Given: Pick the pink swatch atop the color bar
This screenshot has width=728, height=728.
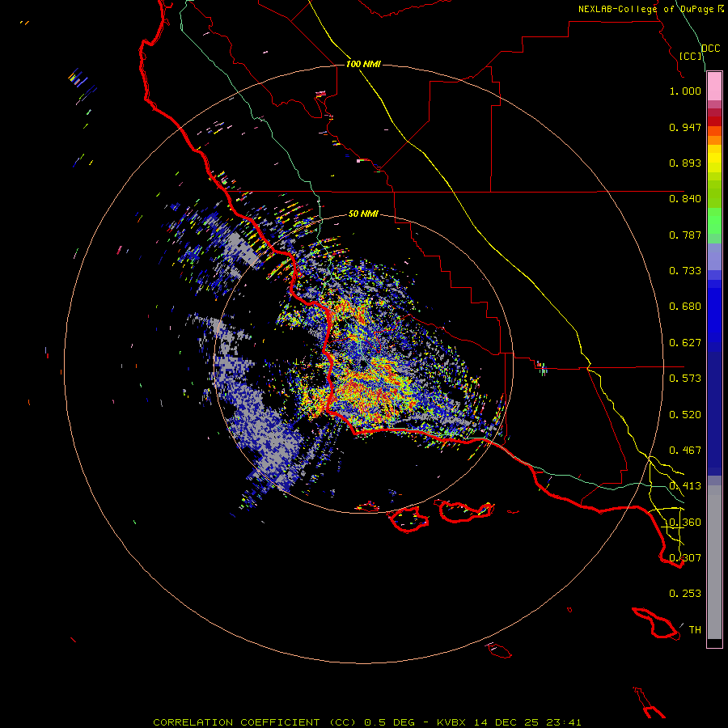Looking at the screenshot, I should click(x=714, y=87).
